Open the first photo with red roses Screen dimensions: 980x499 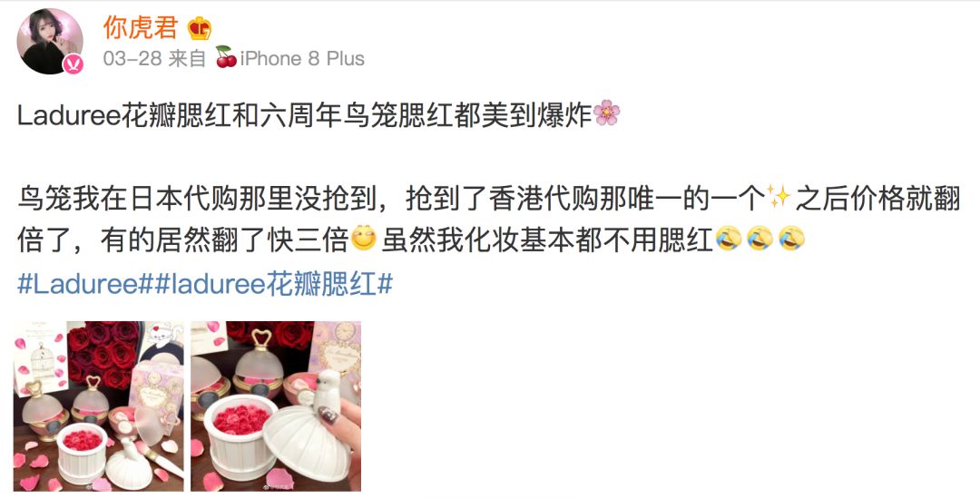coord(99,406)
